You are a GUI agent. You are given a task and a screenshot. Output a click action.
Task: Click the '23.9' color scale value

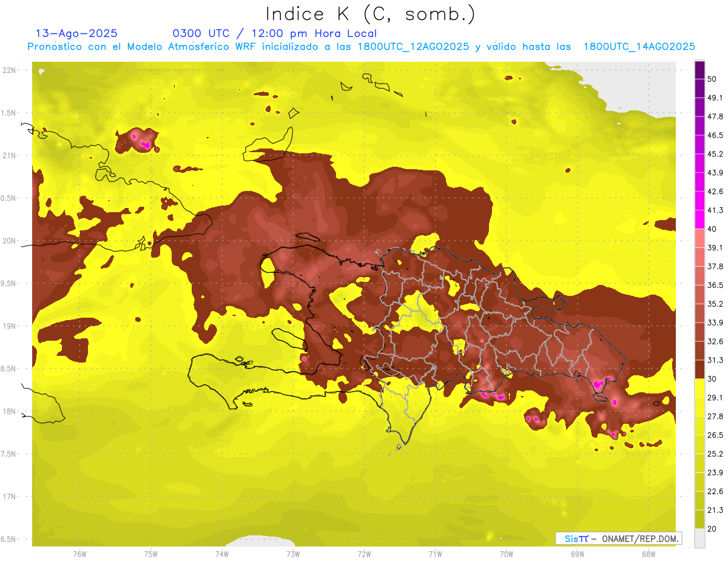point(715,473)
